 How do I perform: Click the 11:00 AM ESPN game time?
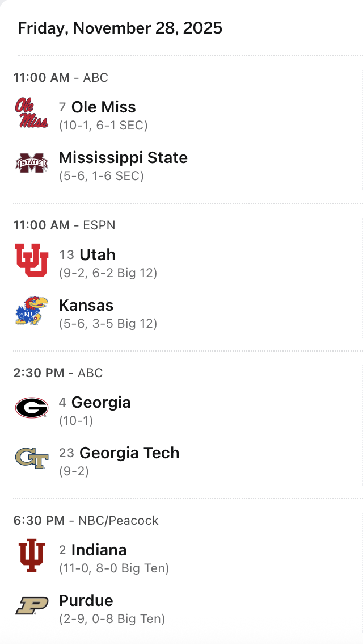(x=65, y=225)
